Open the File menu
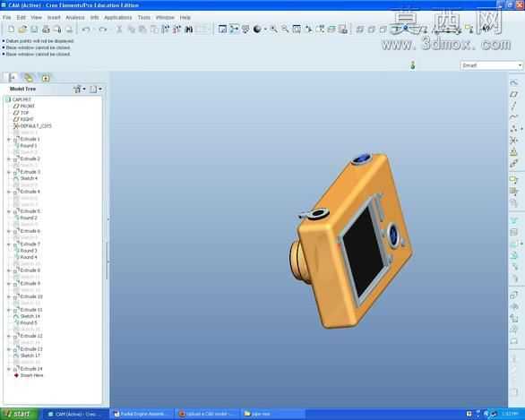 pos(6,17)
